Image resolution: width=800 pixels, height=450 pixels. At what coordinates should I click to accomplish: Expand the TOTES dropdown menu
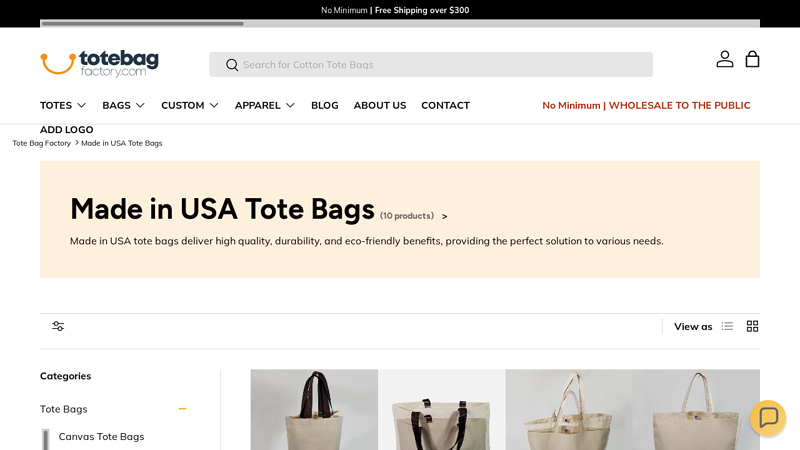click(x=63, y=105)
